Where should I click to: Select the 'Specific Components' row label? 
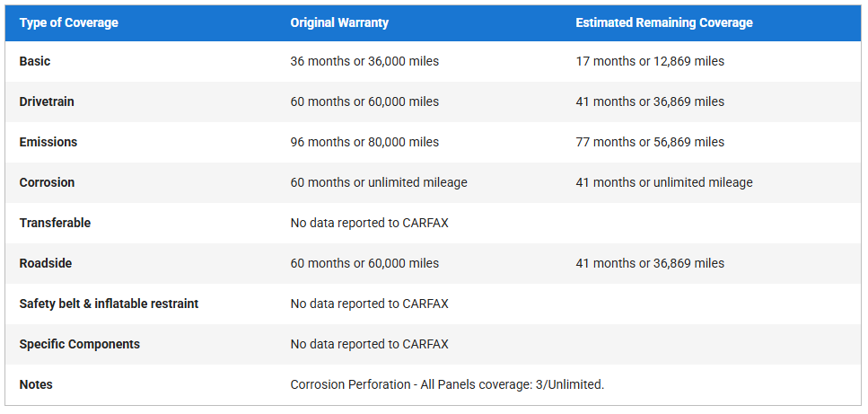click(x=79, y=344)
